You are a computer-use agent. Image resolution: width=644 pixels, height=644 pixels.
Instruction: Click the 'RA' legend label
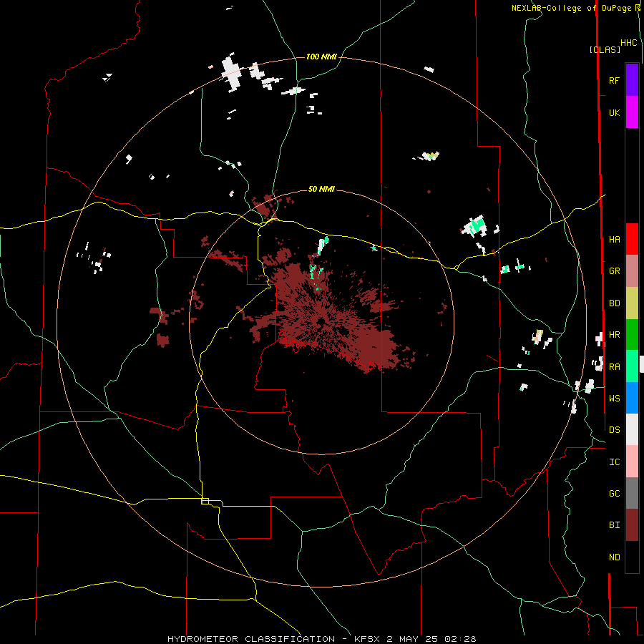pos(614,367)
